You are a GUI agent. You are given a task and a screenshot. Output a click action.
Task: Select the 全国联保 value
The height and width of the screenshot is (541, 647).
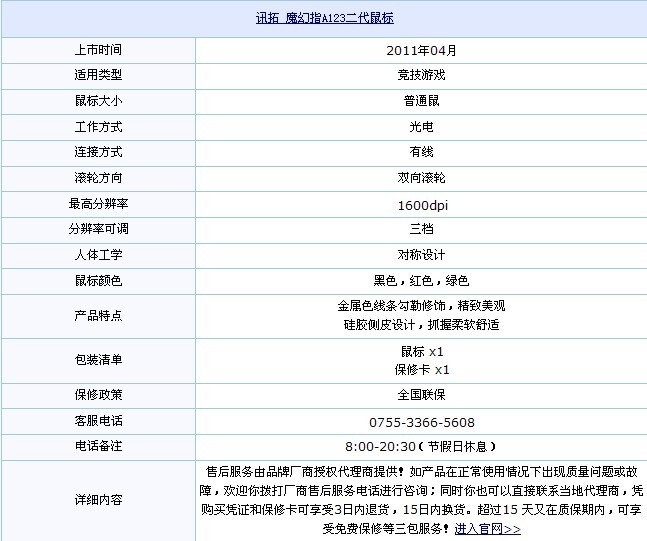[x=421, y=395]
